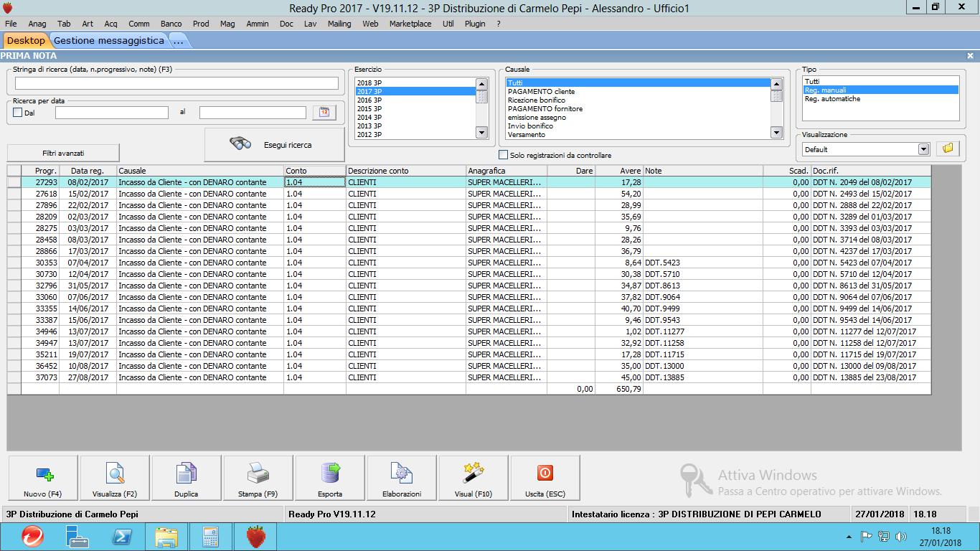Screen dimensions: 980x551
Task: Click the 'al' end date field
Action: click(x=253, y=113)
